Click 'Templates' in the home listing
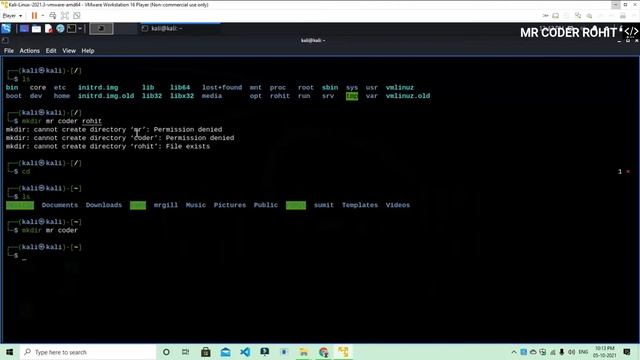Image resolution: width=640 pixels, height=360 pixels. (x=360, y=205)
